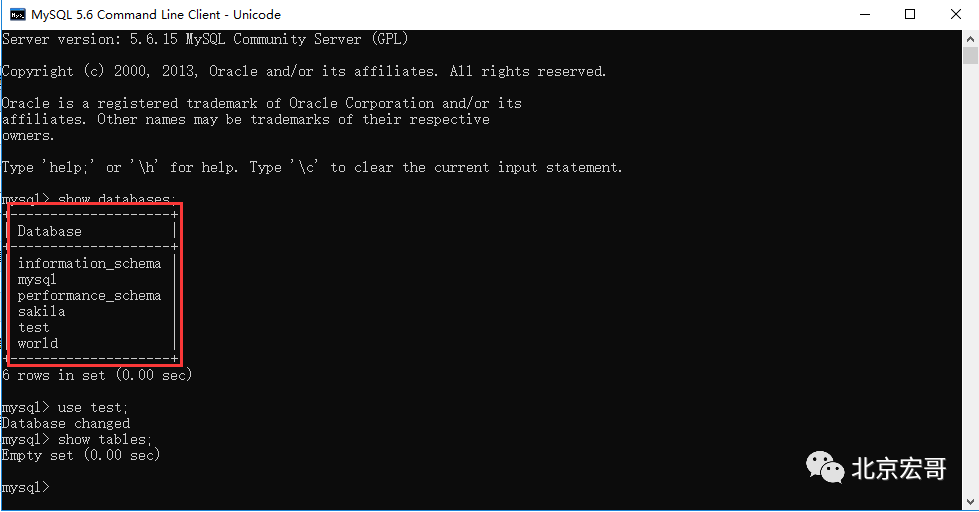979x512 pixels.
Task: Click the information_schema database row
Action: [89, 263]
